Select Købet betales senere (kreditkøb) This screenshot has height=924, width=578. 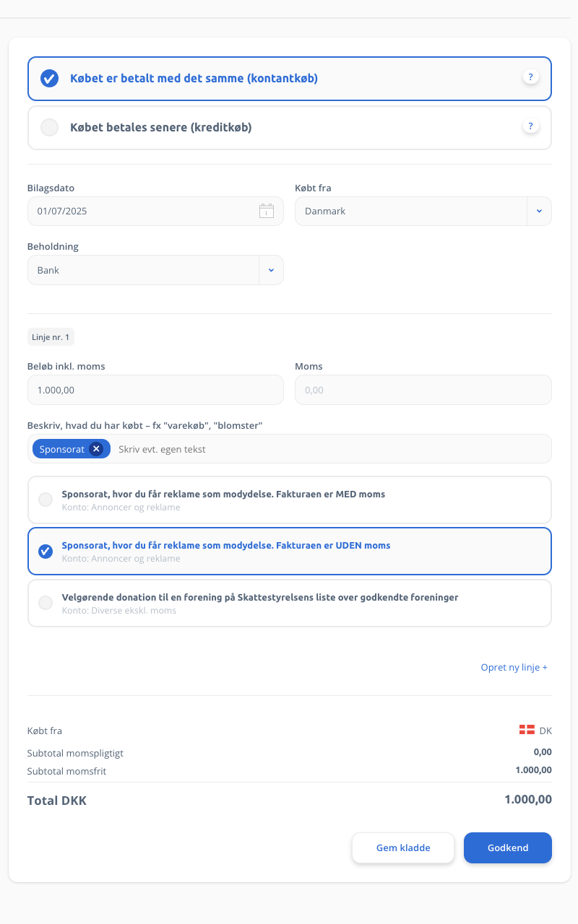tap(290, 128)
